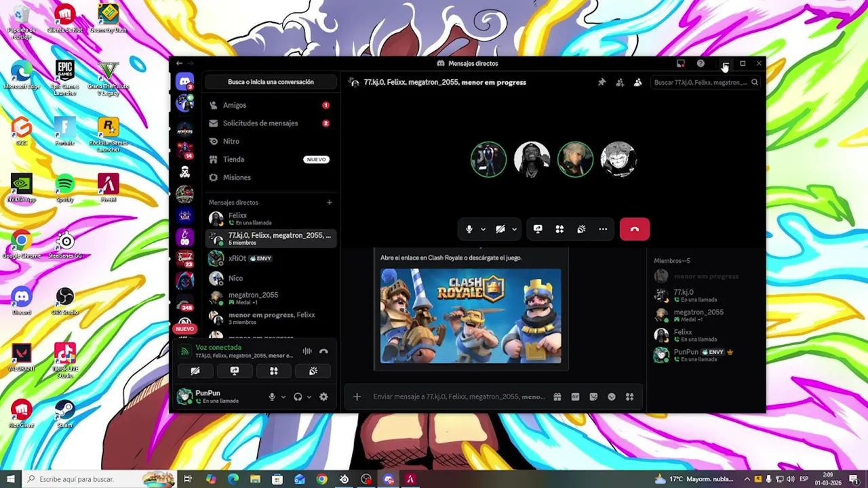Select Felixx in members list
This screenshot has width=868, height=488.
(x=705, y=335)
